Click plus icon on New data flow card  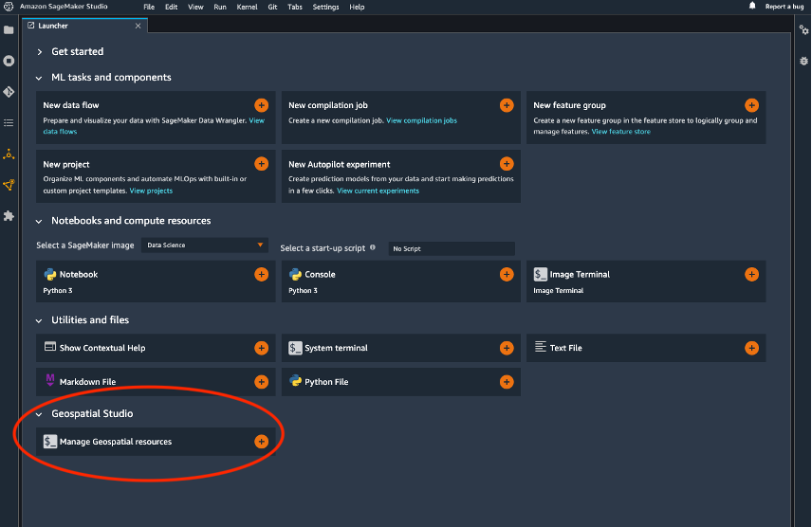point(262,105)
